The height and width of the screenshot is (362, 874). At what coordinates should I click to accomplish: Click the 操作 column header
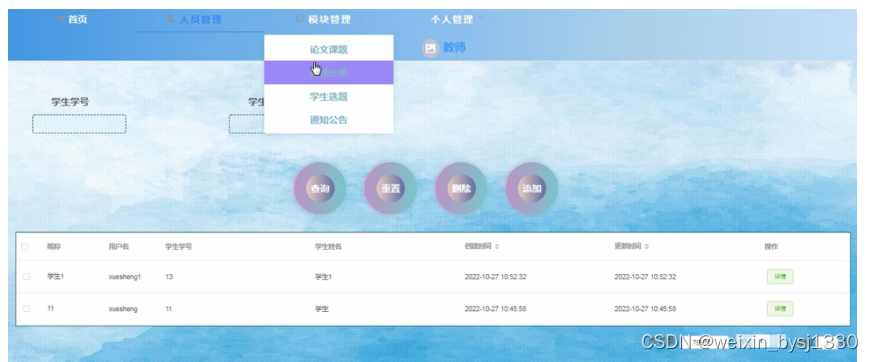[x=771, y=247]
